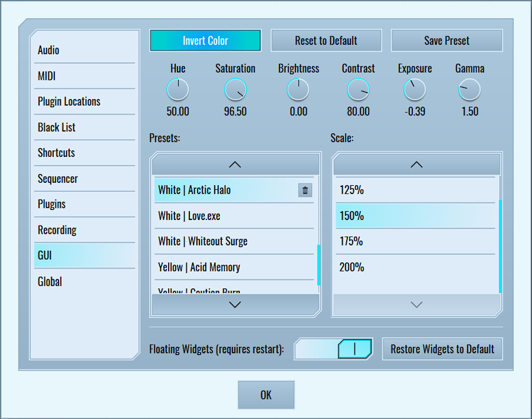The height and width of the screenshot is (419, 532).
Task: Click the presets list scrollbar thumb
Action: coord(318,265)
